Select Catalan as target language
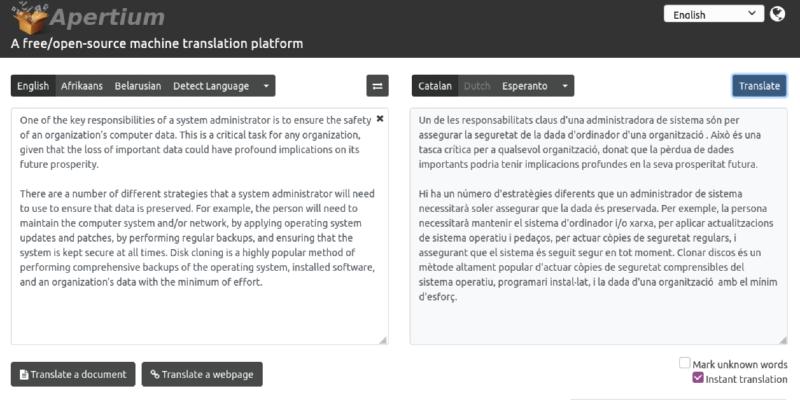This screenshot has height=400, width=800. pyautogui.click(x=435, y=86)
